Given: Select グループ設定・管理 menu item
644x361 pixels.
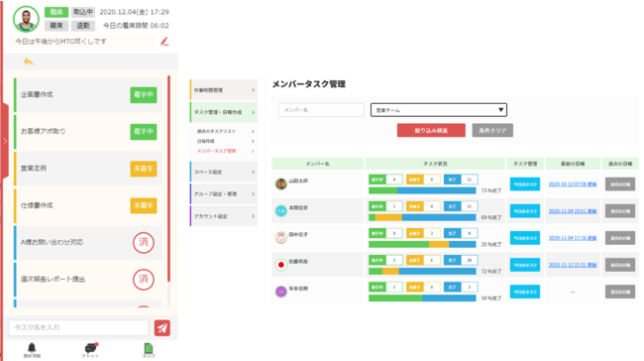Looking at the screenshot, I should (x=224, y=194).
